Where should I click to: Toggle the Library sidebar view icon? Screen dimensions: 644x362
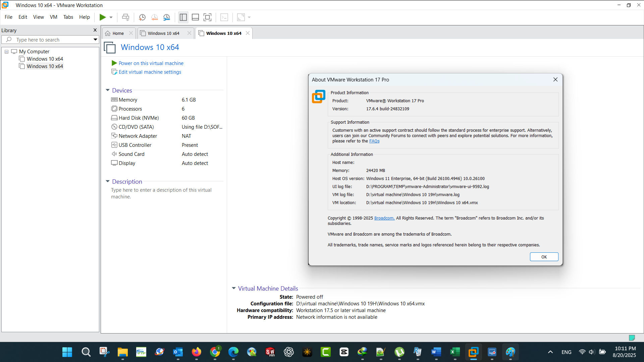(x=183, y=17)
